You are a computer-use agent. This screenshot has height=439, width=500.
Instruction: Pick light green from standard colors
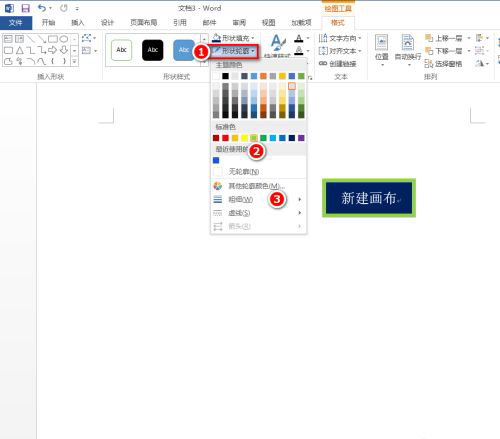254,138
